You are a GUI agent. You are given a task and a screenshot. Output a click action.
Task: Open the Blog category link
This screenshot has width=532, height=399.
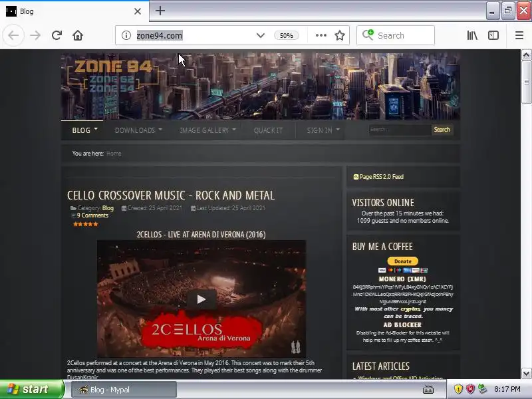coord(108,208)
